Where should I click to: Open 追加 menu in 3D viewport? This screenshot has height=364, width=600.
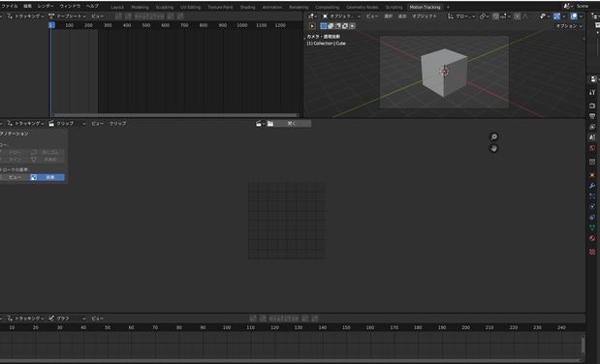[402, 16]
